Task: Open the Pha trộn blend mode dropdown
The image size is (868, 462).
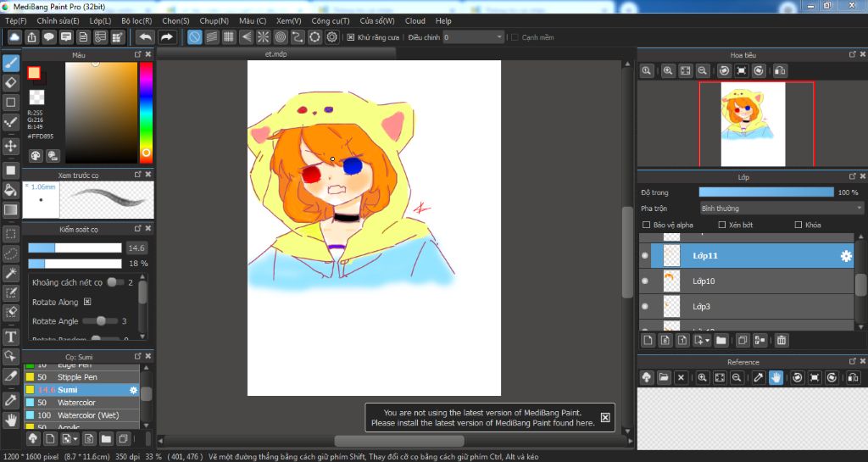Action: (781, 208)
